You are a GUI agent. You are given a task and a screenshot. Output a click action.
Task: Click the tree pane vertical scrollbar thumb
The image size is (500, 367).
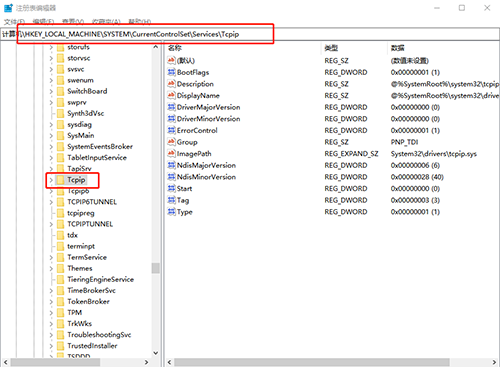tap(155, 268)
